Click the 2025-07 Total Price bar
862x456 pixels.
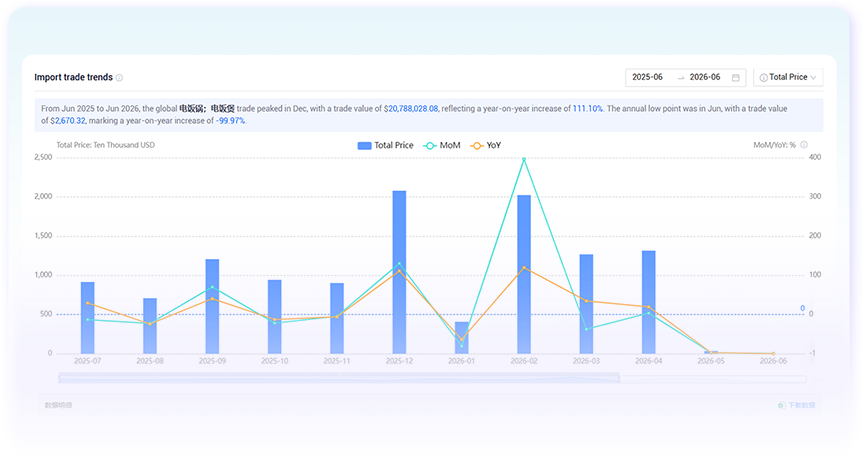(x=87, y=318)
